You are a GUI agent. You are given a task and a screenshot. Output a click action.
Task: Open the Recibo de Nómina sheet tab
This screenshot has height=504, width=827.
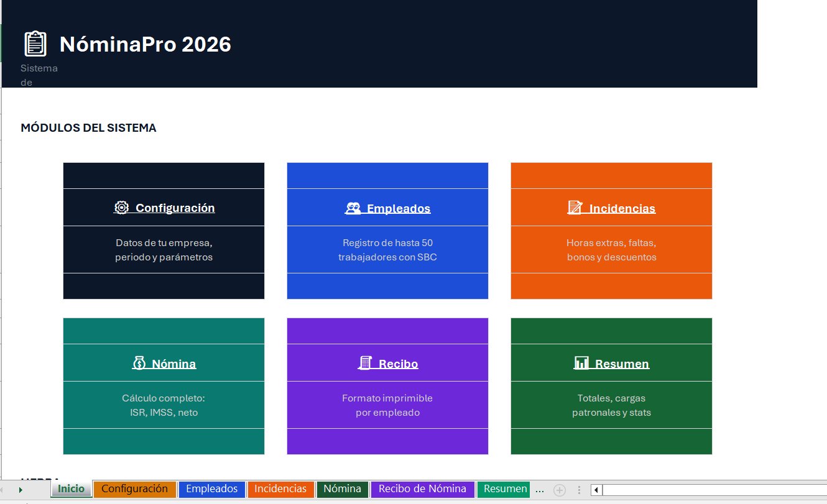coord(423,489)
